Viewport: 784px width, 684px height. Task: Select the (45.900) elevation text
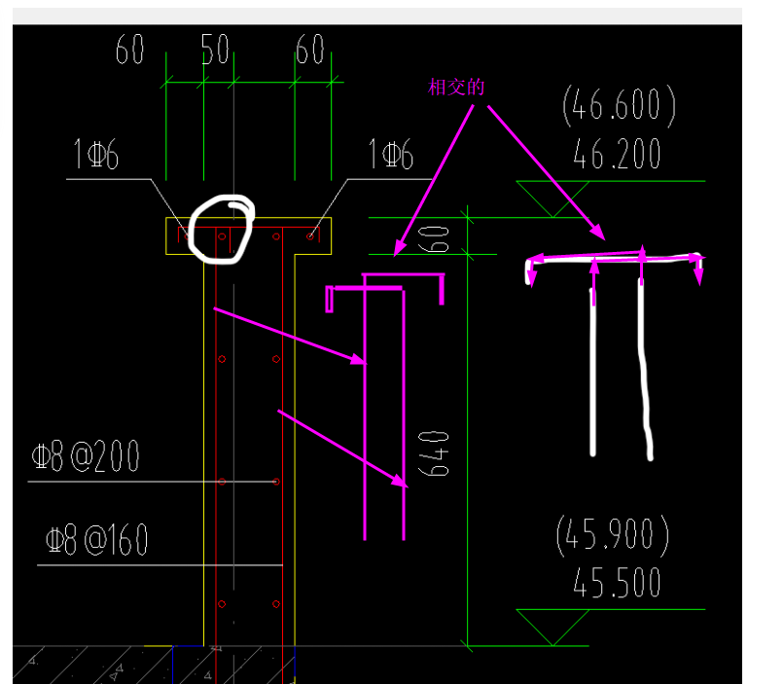613,534
